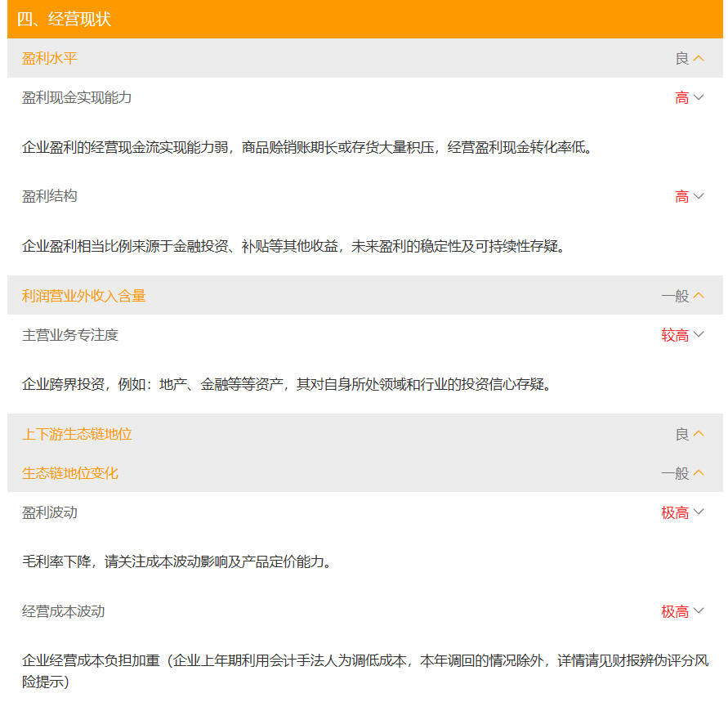This screenshot has width=728, height=711.
Task: Toggle the 经营成本波动 row chevron
Action: pyautogui.click(x=699, y=610)
